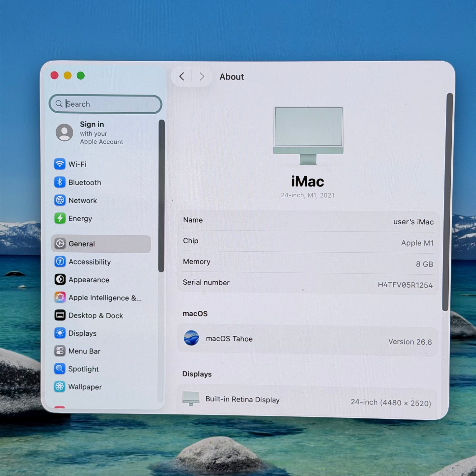
Task: Click the Built-in Retina Display label
Action: (x=242, y=400)
